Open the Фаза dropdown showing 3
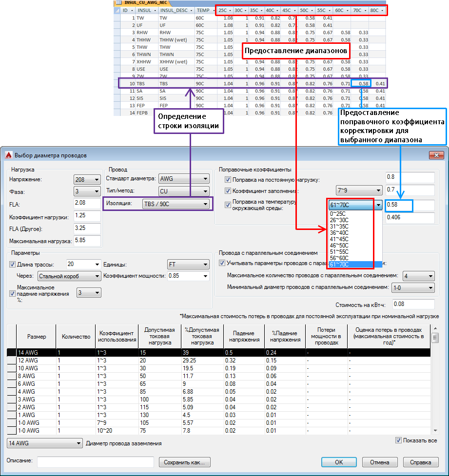Viewport: 449px width, 476px height. [87, 191]
